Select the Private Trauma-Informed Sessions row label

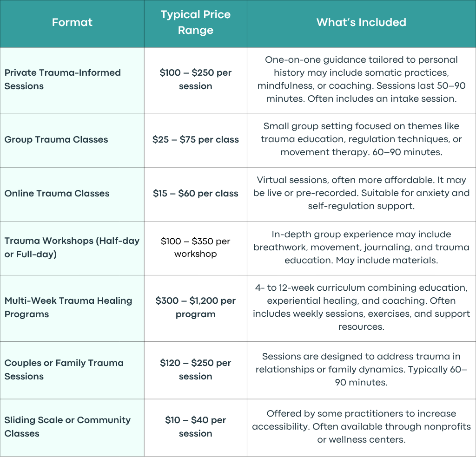(63, 79)
